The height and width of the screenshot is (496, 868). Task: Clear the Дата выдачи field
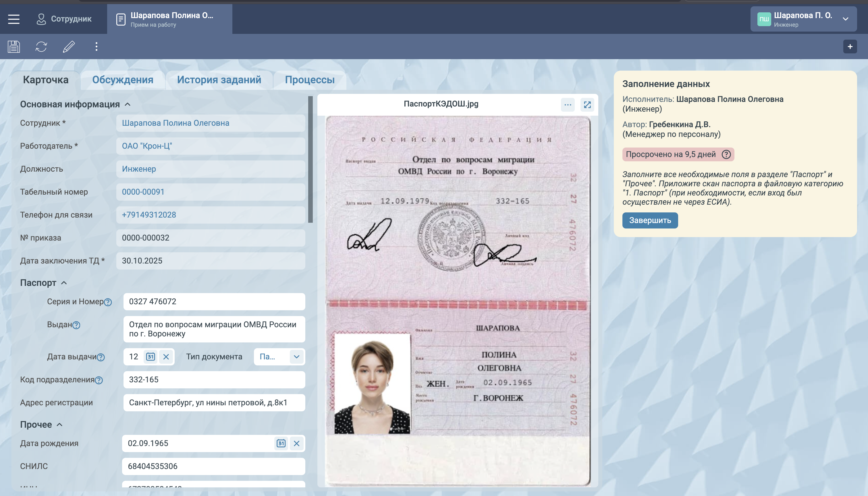(x=166, y=357)
